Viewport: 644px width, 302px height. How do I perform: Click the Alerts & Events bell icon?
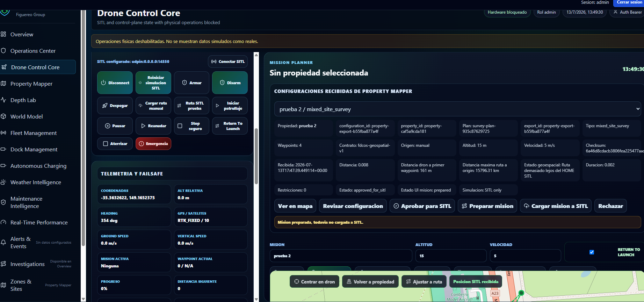pyautogui.click(x=3, y=243)
